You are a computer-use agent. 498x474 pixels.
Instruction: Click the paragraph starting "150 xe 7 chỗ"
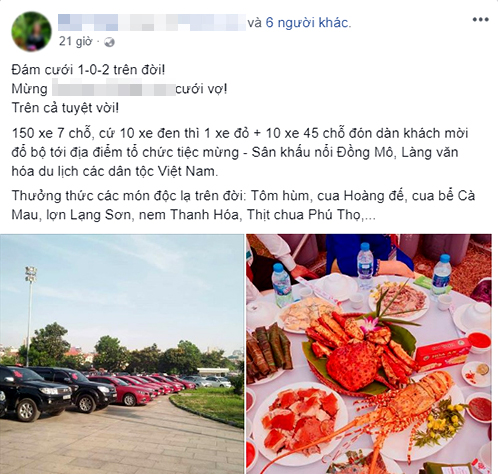point(240,152)
